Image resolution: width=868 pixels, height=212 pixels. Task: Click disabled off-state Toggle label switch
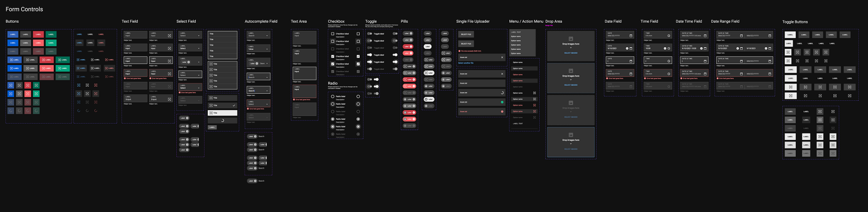pos(369,48)
